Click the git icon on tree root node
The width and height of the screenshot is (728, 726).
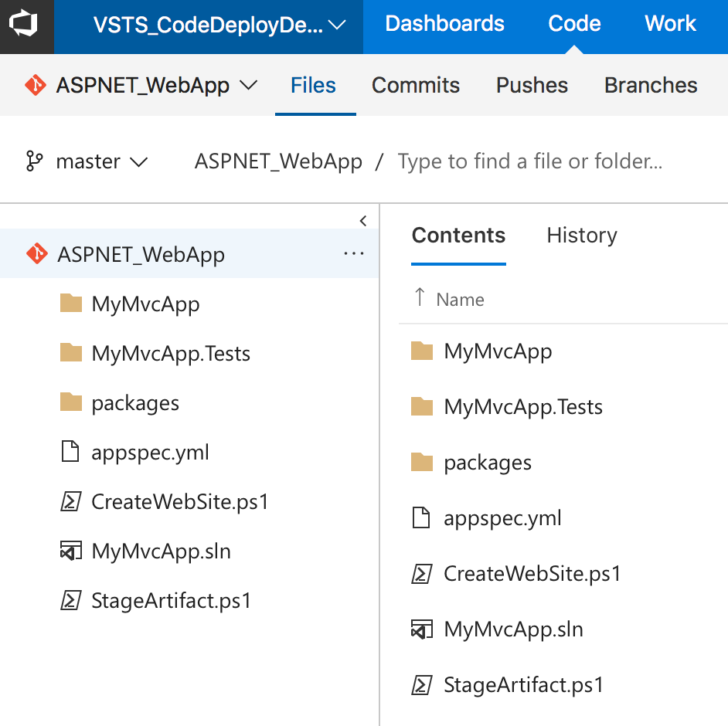36,254
